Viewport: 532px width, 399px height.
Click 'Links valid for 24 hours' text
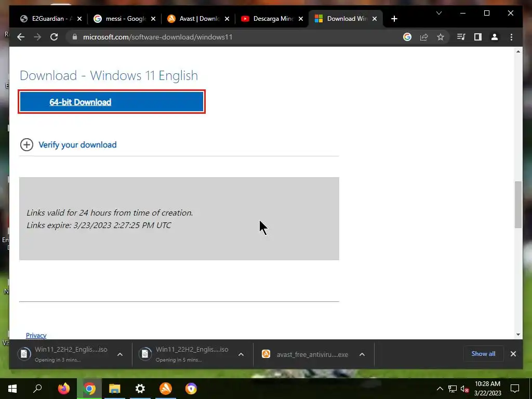click(x=110, y=212)
